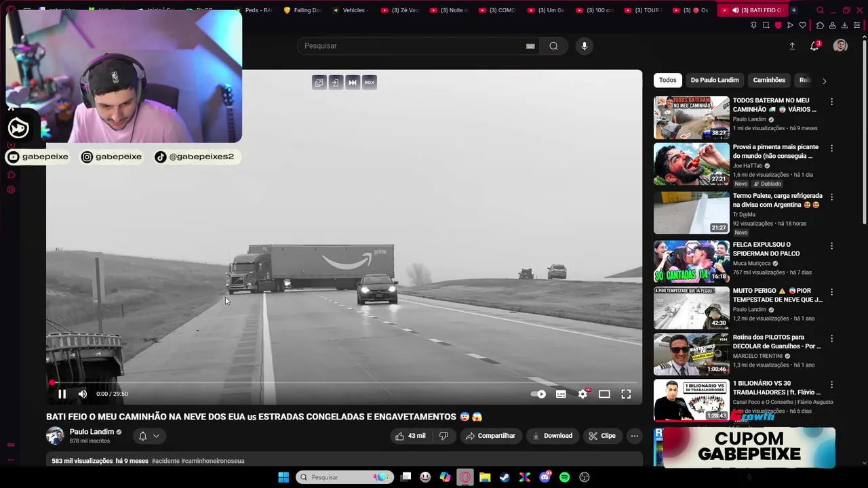Select the De Paulo Landim chip

715,80
